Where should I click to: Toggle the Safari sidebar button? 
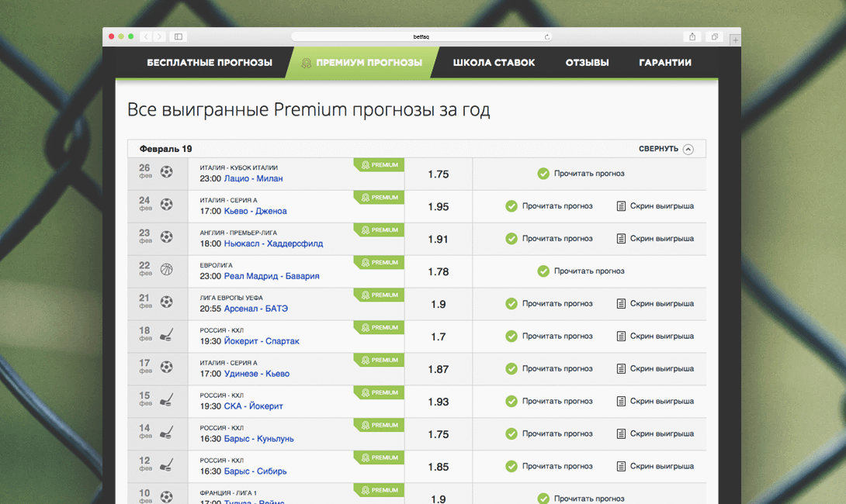point(178,36)
